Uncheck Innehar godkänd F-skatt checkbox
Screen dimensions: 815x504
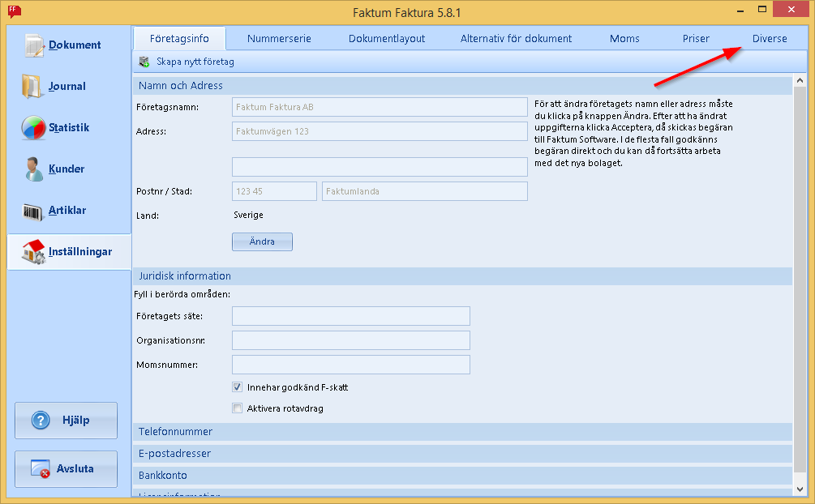click(237, 387)
